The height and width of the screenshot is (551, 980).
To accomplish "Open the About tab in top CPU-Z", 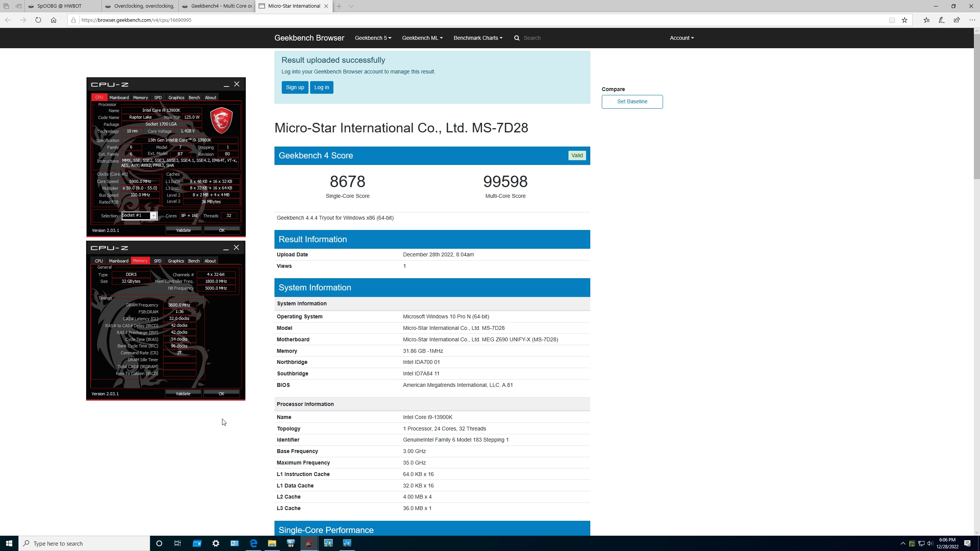I will (x=211, y=98).
